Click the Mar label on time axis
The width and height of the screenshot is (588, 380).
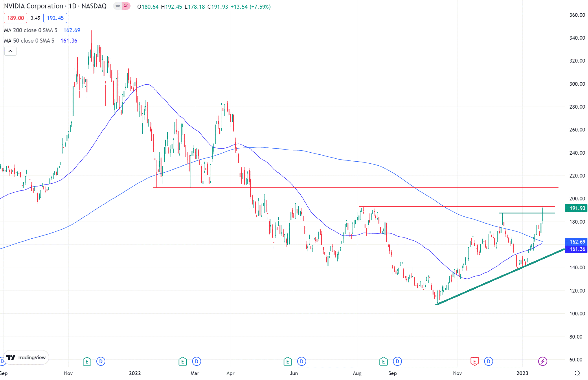click(x=195, y=373)
